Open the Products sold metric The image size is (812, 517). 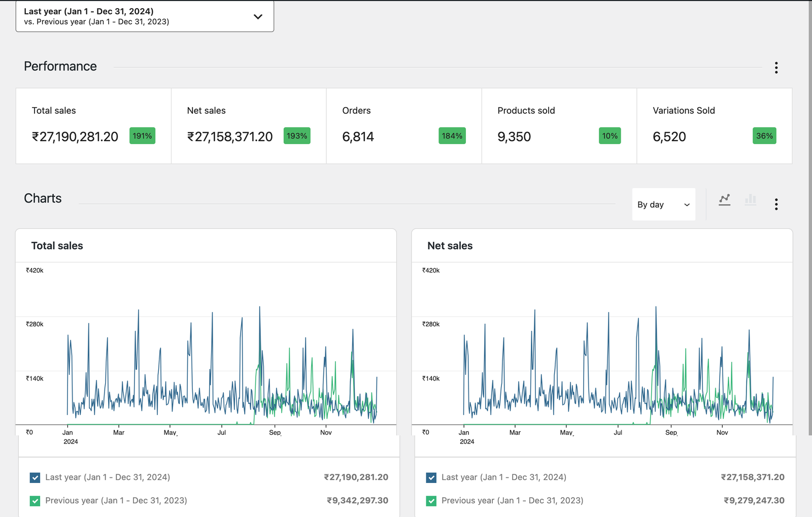pyautogui.click(x=559, y=126)
